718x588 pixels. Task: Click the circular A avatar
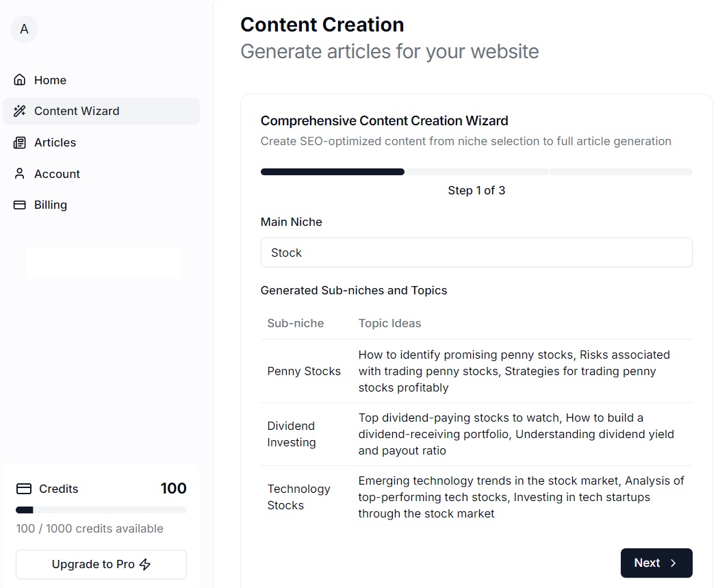(x=24, y=29)
